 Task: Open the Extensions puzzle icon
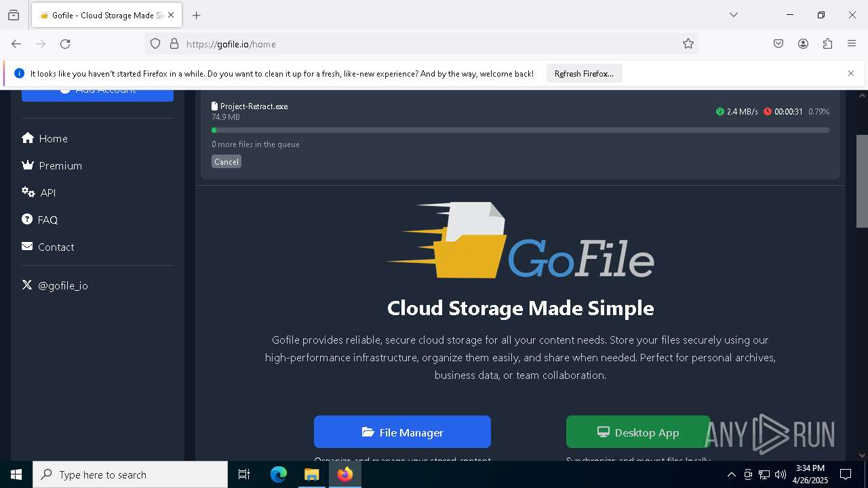click(827, 44)
